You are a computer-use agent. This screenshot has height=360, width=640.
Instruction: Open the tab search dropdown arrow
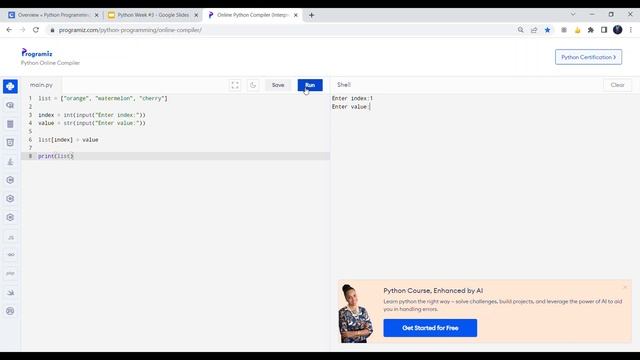(573, 14)
